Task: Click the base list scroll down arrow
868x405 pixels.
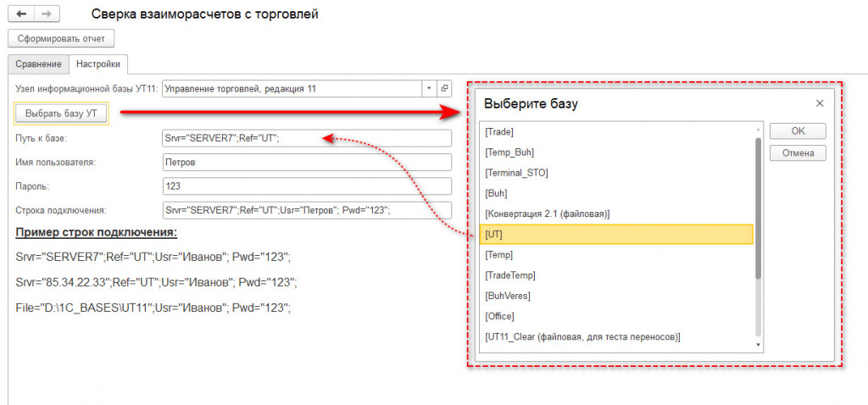Action: (758, 345)
